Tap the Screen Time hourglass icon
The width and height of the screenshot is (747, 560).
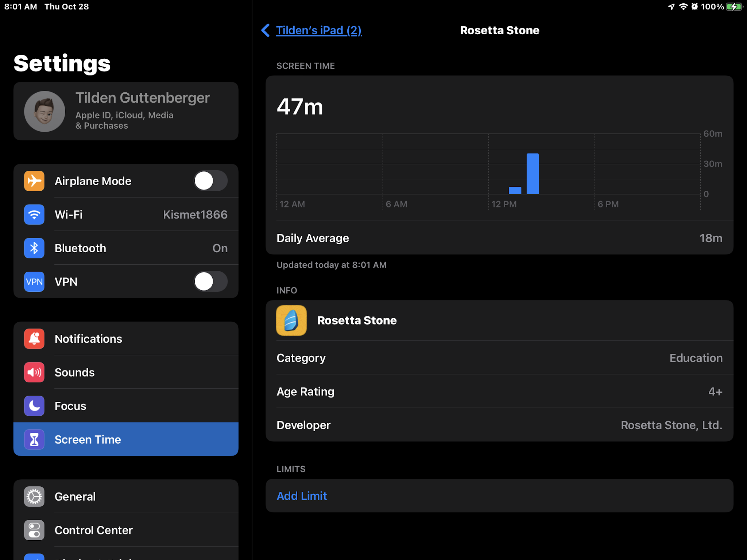tap(34, 439)
